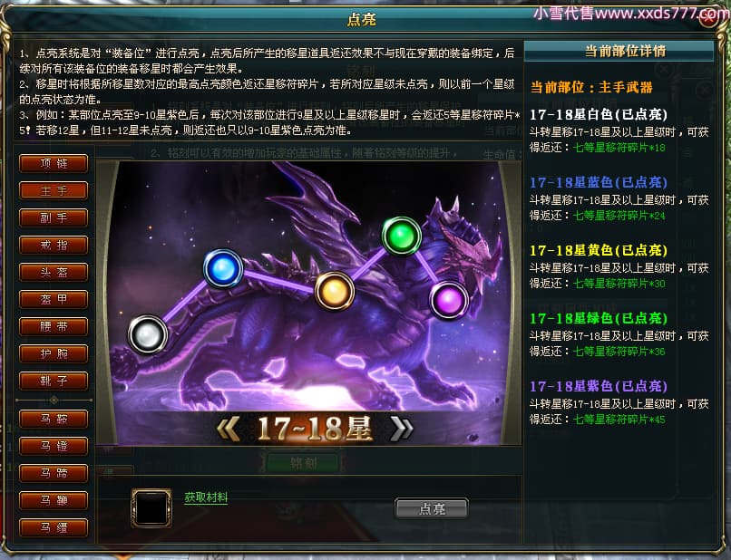731x560 pixels.
Task: Select the white orb node
Action: pyautogui.click(x=148, y=334)
